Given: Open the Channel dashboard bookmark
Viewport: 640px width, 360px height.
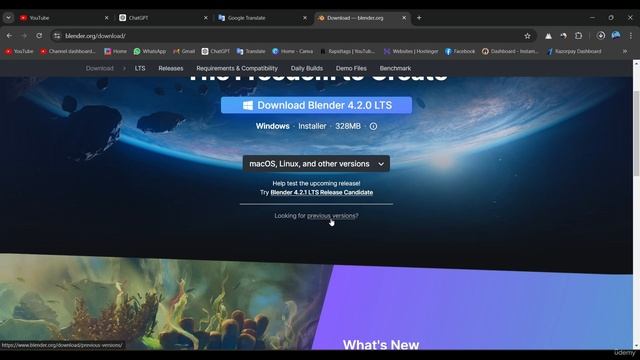Looking at the screenshot, I should point(67,51).
